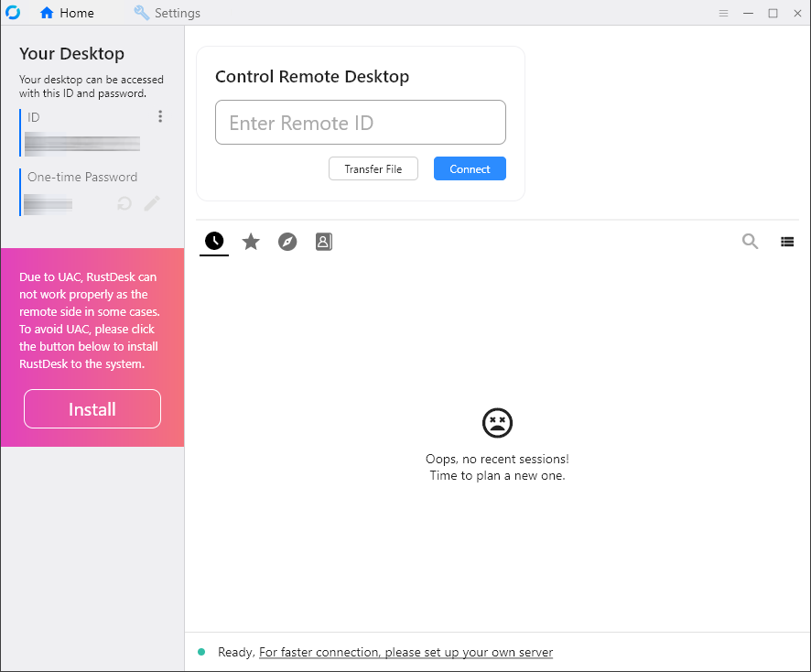Click the blue Connect button
The image size is (811, 672).
470,168
